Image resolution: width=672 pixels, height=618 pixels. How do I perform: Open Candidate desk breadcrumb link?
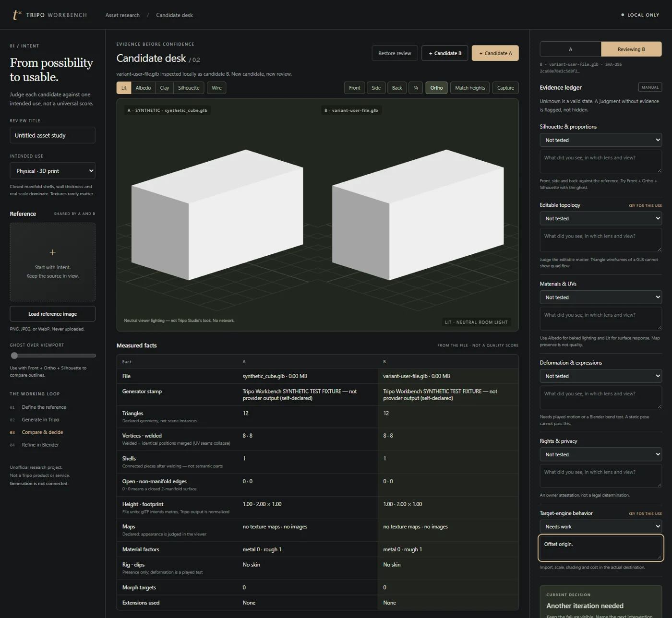(174, 15)
